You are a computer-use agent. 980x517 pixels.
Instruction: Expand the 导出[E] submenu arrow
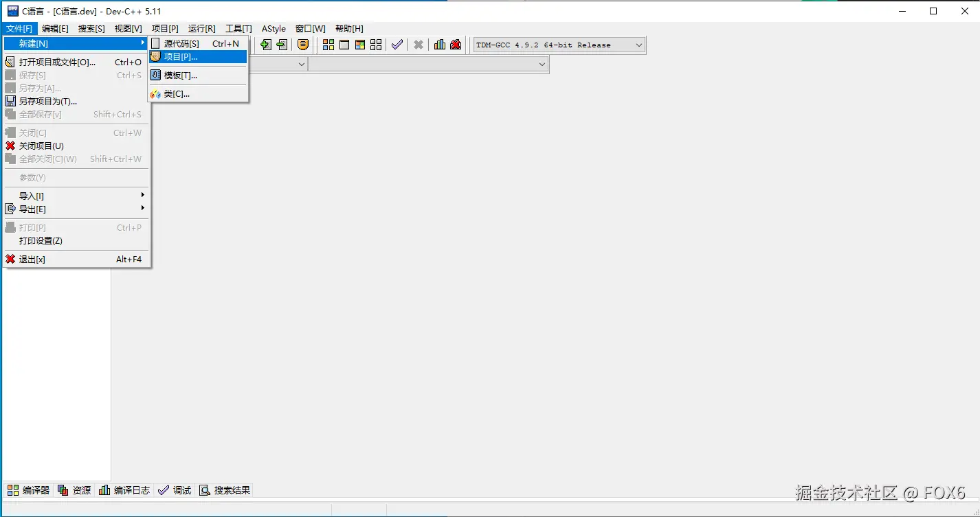point(143,209)
